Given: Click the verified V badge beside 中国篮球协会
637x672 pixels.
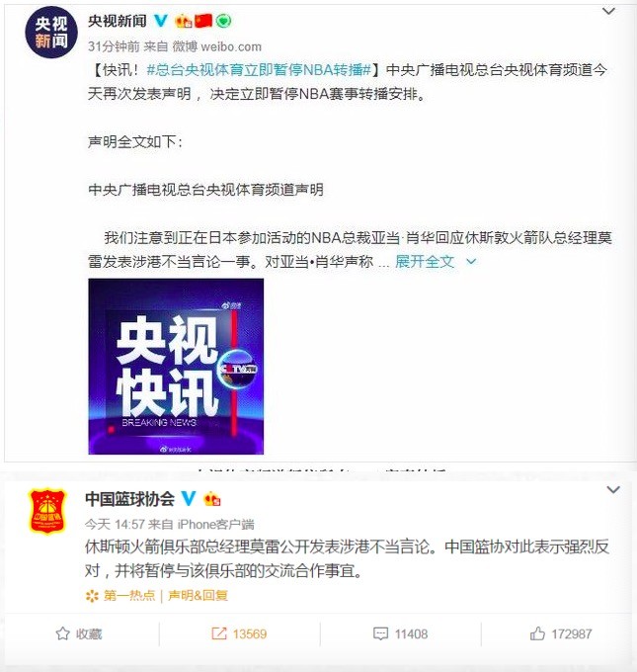Looking at the screenshot, I should coord(189,498).
